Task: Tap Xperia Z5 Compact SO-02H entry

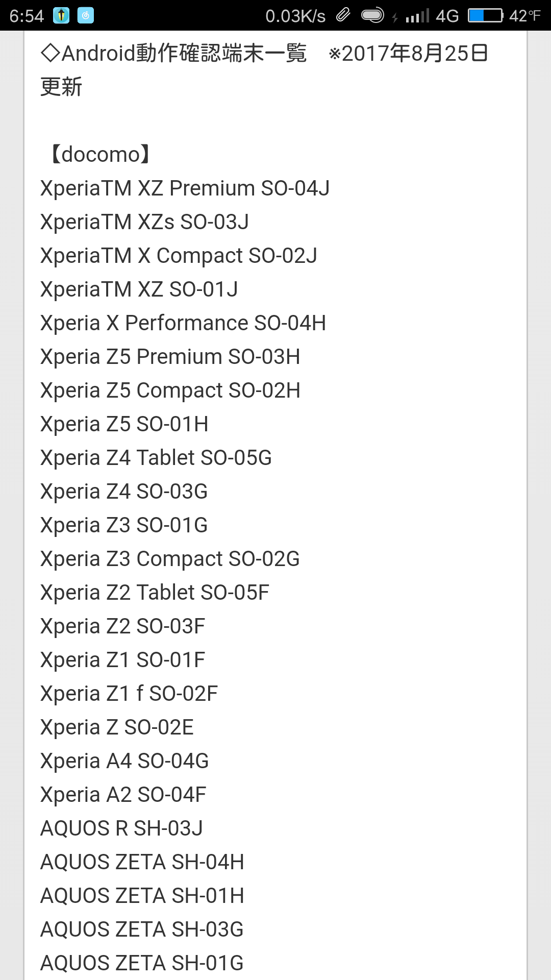Action: coord(170,390)
